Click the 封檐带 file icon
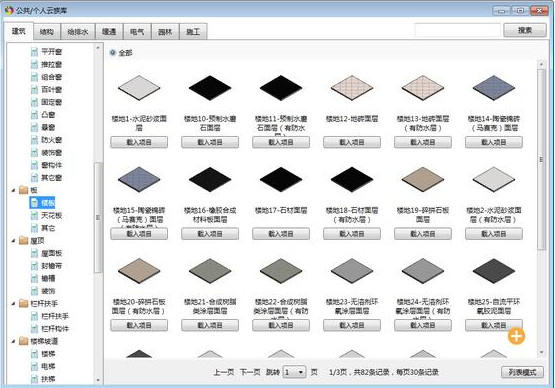555x388 pixels. [34, 266]
